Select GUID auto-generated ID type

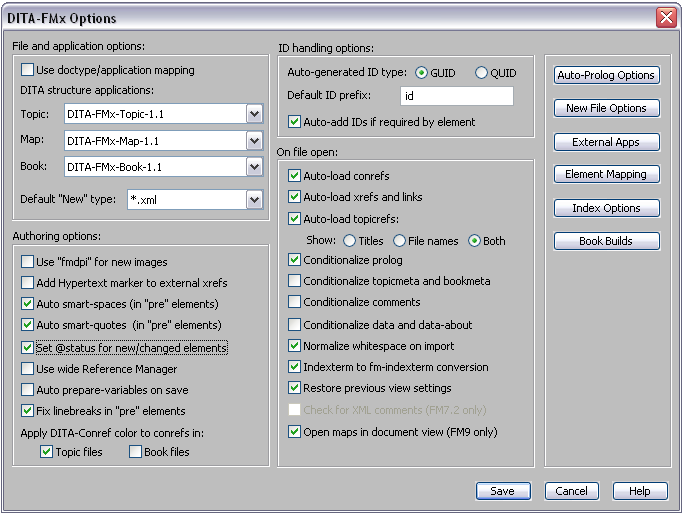tap(421, 73)
